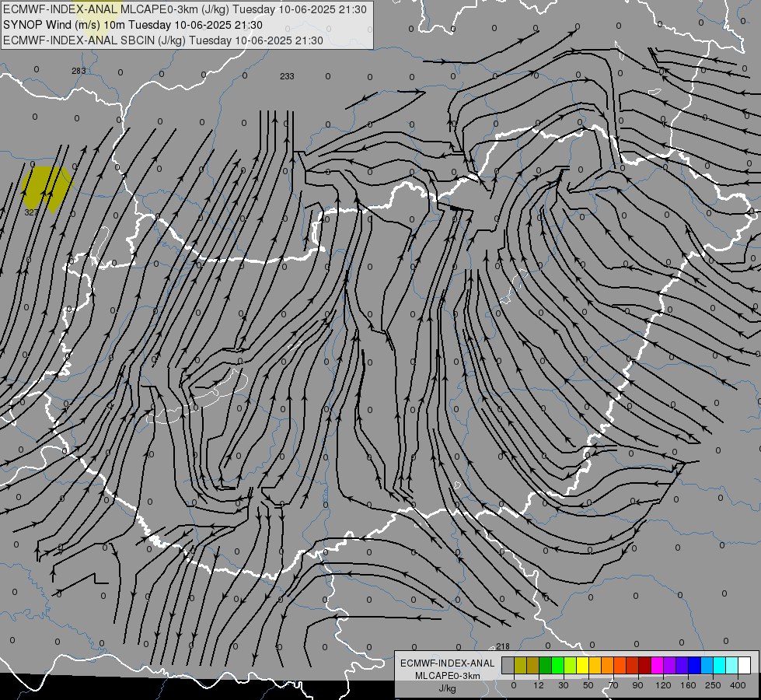Click the olive MLCAPE shaded area on map

pyautogui.click(x=47, y=187)
